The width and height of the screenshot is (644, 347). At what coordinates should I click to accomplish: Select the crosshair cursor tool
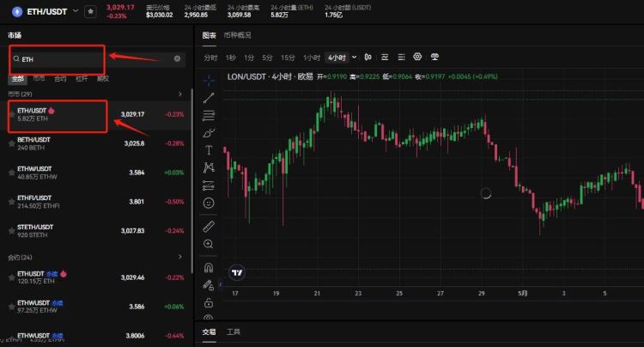point(209,81)
